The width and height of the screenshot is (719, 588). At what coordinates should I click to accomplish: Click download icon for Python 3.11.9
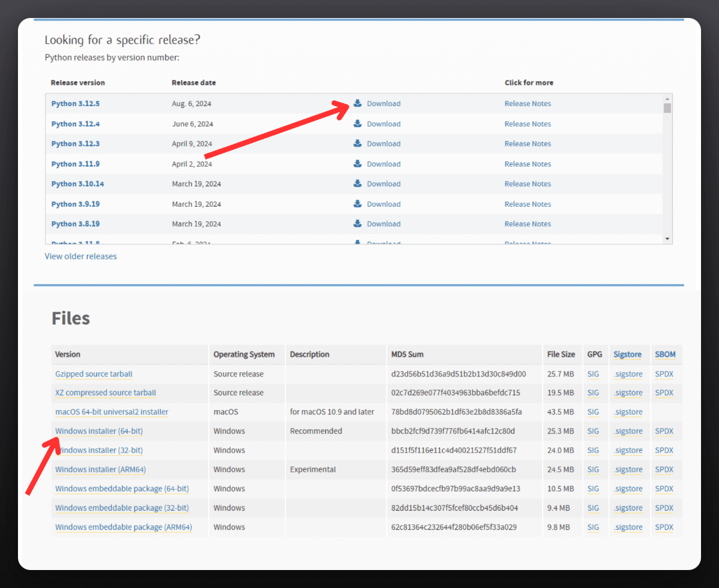pos(358,164)
